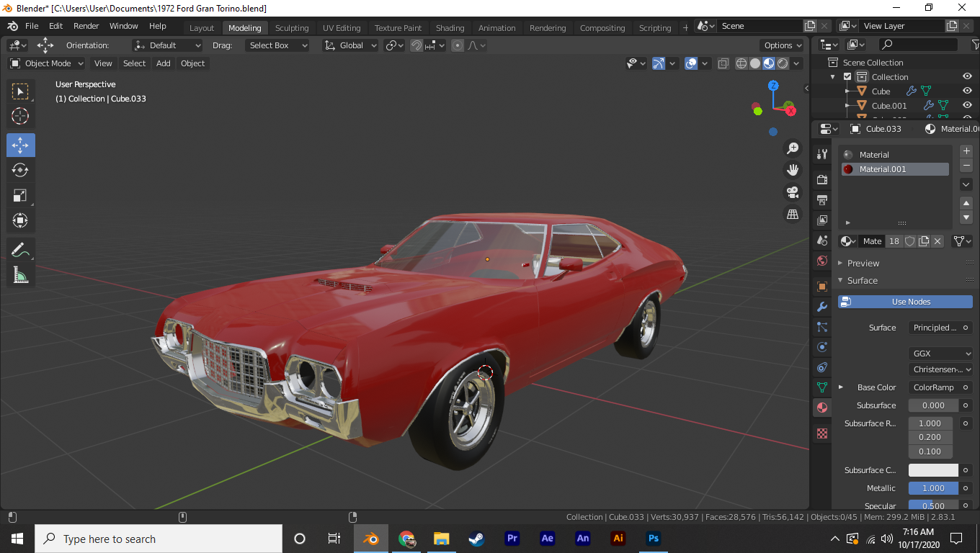Click the viewport zoom magnifier icon
Viewport: 980px width, 553px height.
pyautogui.click(x=793, y=148)
